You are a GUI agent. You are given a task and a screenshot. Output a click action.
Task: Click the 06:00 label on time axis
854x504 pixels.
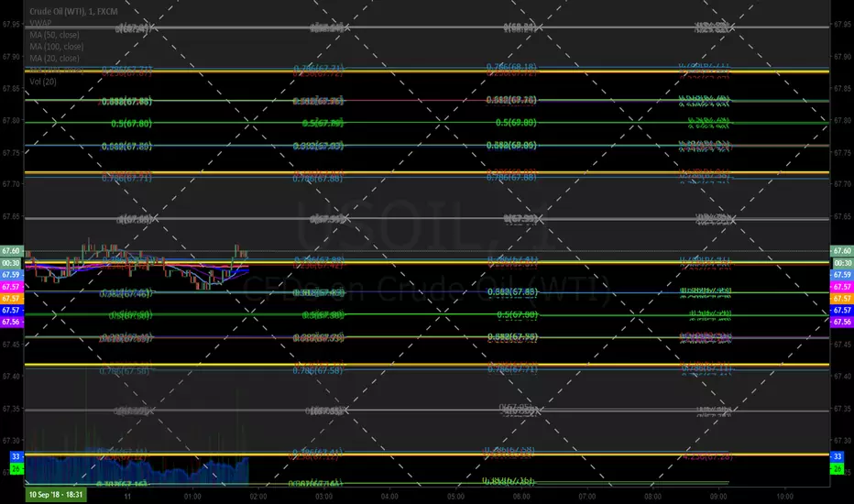tap(521, 497)
